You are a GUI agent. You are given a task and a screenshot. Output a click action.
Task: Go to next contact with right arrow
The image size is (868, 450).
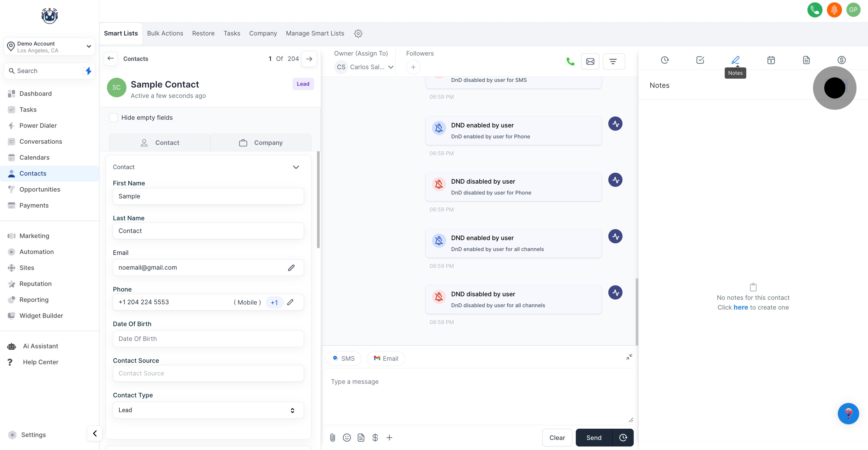point(309,59)
